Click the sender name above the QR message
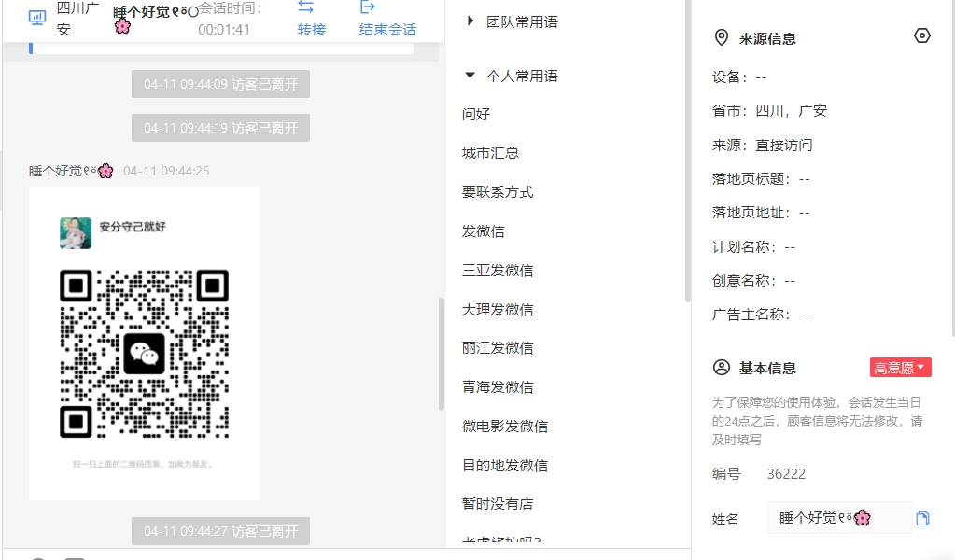 click(x=71, y=171)
